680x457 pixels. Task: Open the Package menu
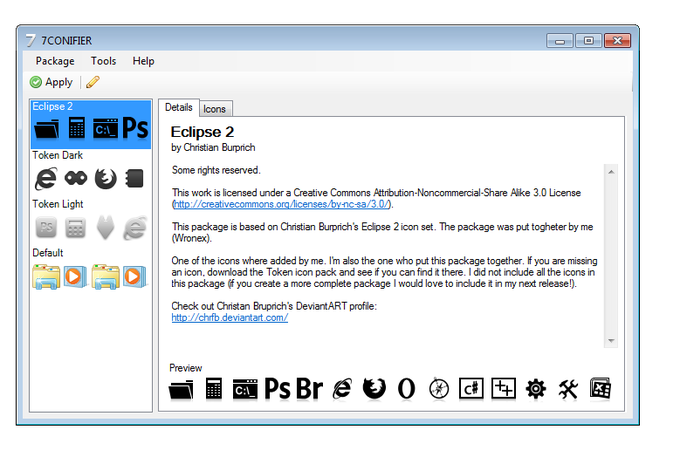coord(55,61)
